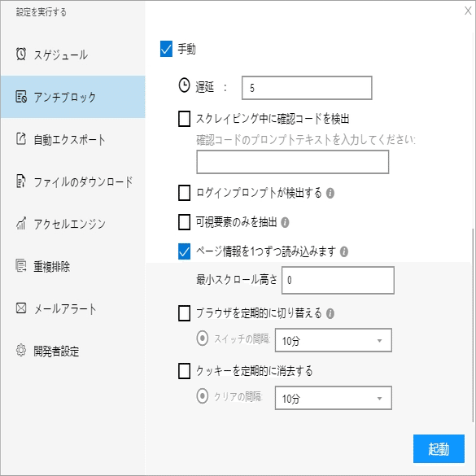Viewport: 476px width, 476px height.
Task: Click the アクセルエンジン chart icon
Action: tap(21, 223)
